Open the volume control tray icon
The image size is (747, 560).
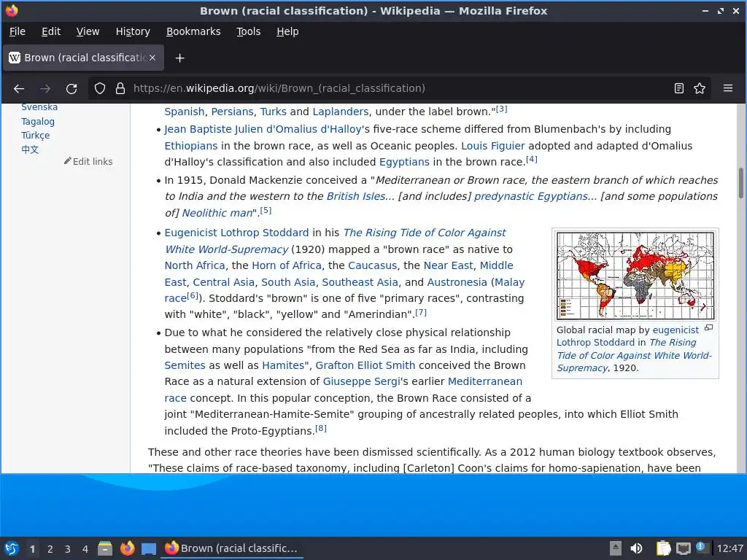tap(636, 548)
